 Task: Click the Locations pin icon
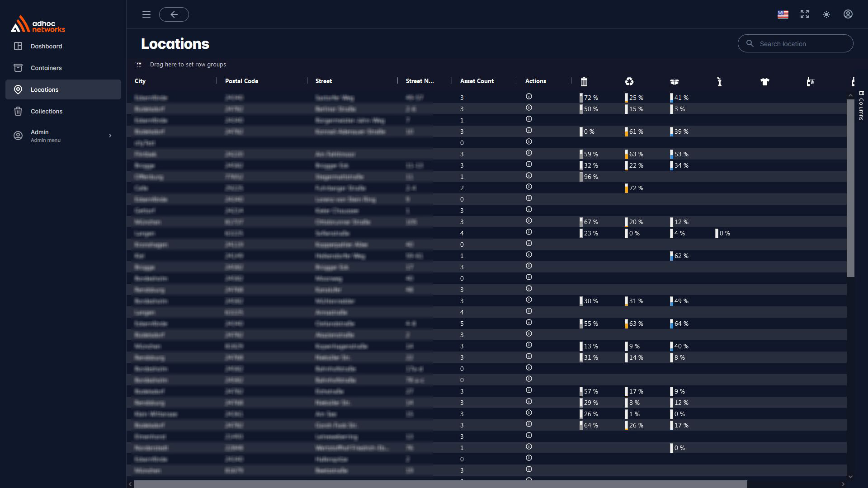pos(18,89)
